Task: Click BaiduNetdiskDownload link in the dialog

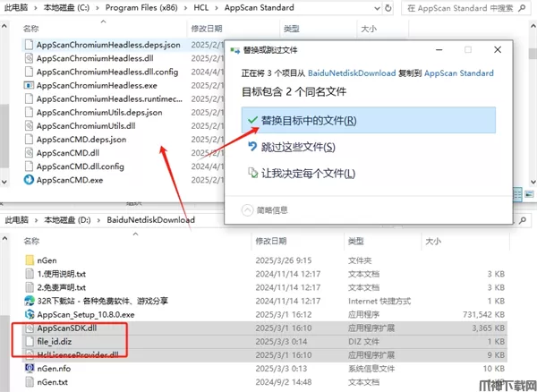Action: click(x=352, y=72)
